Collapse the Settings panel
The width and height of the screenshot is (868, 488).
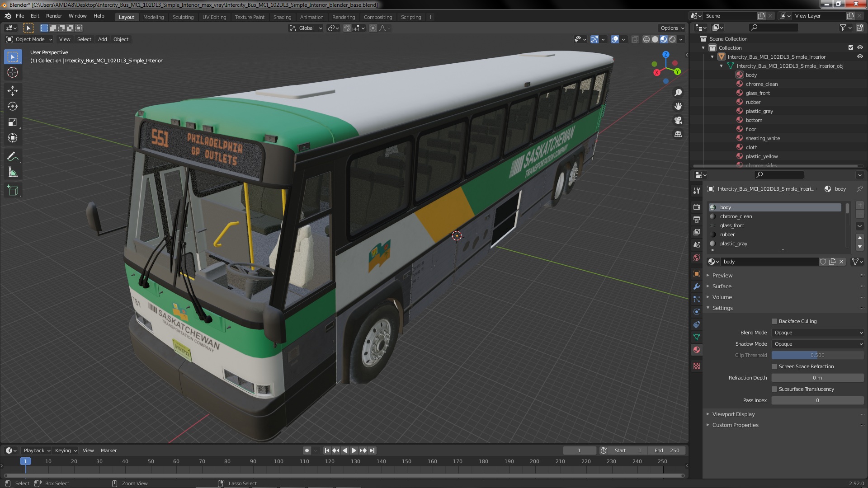(722, 308)
